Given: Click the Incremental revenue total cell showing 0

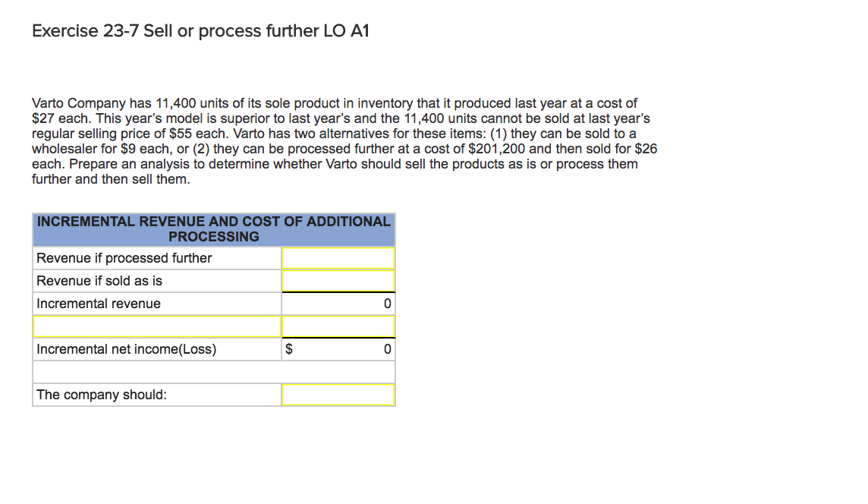Looking at the screenshot, I should click(338, 304).
